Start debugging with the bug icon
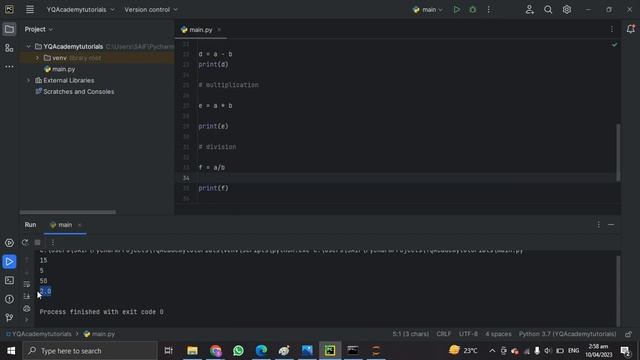Image resolution: width=640 pixels, height=360 pixels. coord(473,9)
